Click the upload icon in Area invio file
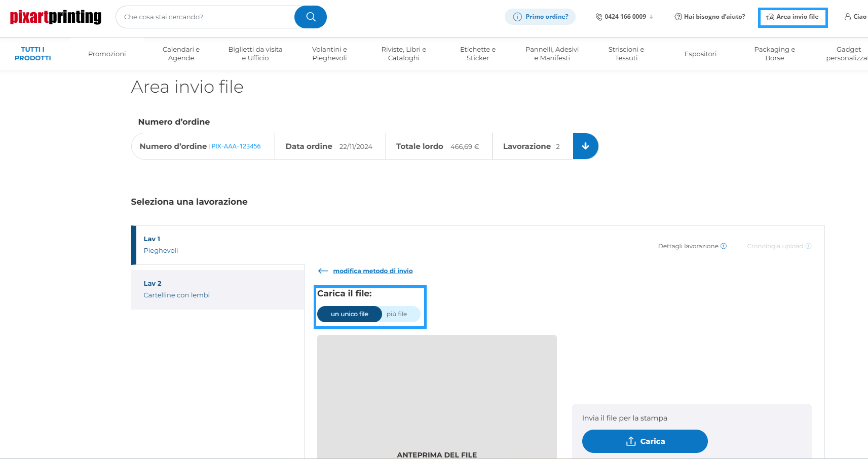 pos(771,17)
